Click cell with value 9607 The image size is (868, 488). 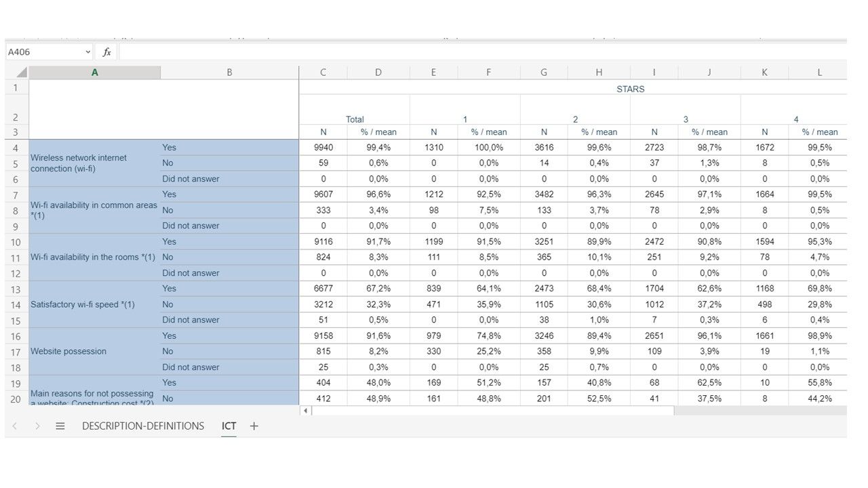pyautogui.click(x=323, y=195)
